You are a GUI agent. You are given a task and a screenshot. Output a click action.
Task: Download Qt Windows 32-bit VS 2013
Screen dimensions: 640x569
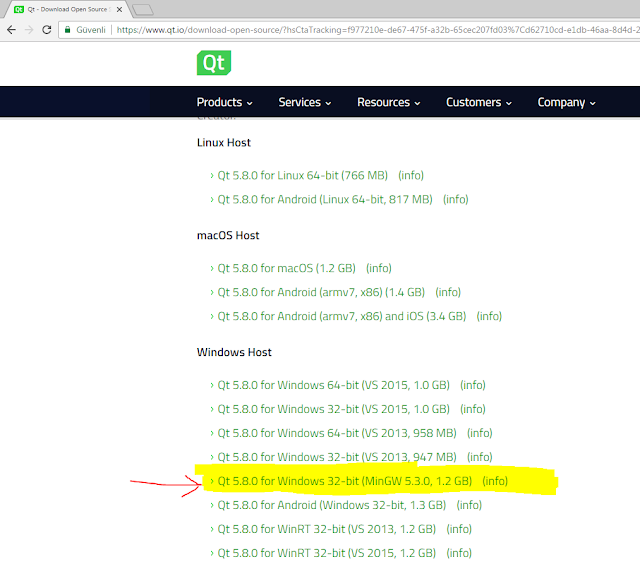point(337,457)
